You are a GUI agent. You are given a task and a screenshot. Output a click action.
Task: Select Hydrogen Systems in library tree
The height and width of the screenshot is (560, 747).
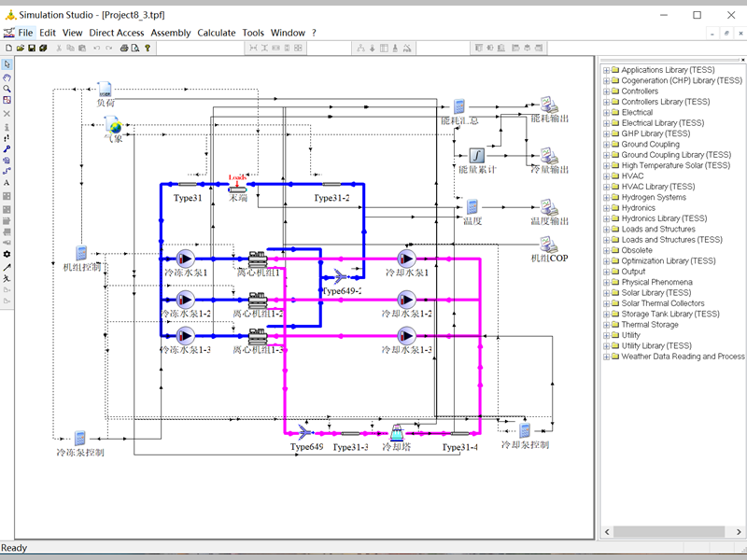pyautogui.click(x=654, y=198)
